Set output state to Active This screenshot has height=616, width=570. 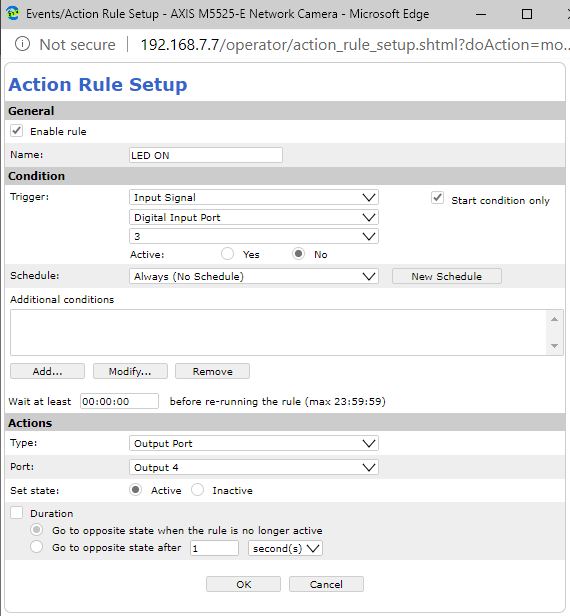(136, 490)
